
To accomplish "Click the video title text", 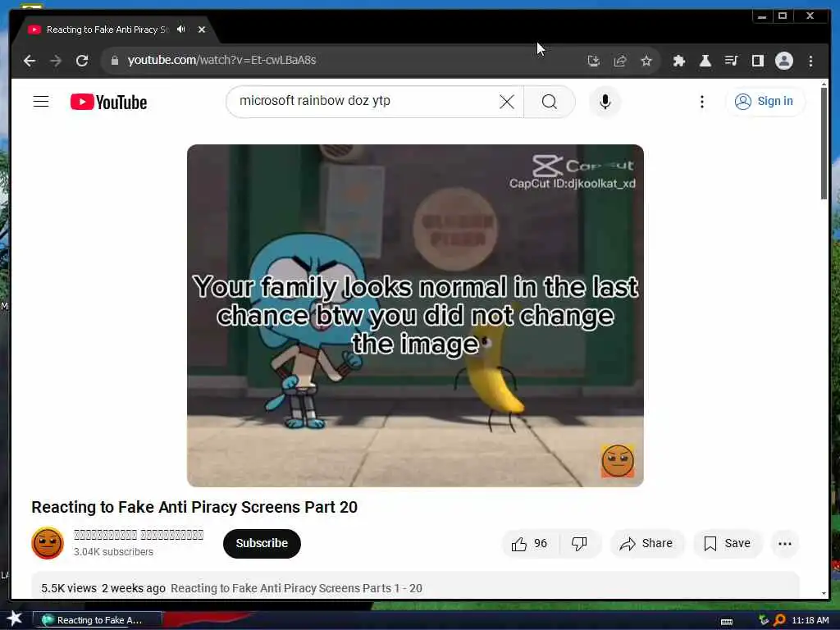I will 194,507.
